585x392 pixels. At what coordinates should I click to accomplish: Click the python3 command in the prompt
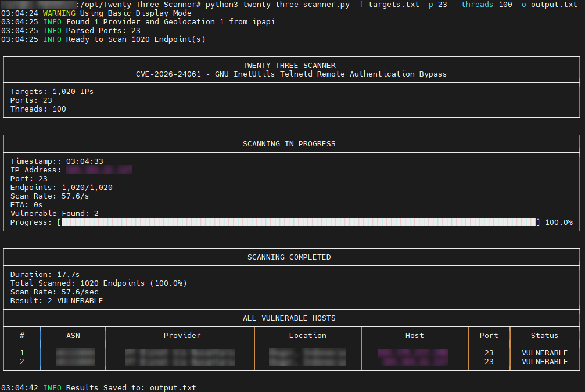coord(221,5)
